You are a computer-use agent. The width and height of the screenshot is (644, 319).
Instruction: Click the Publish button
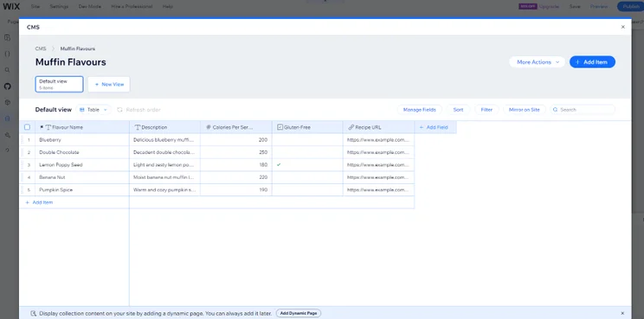(630, 7)
